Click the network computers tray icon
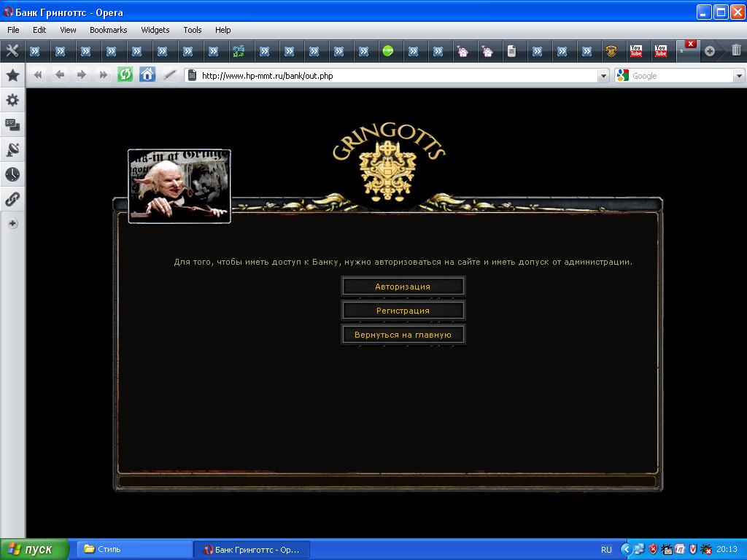 639,550
